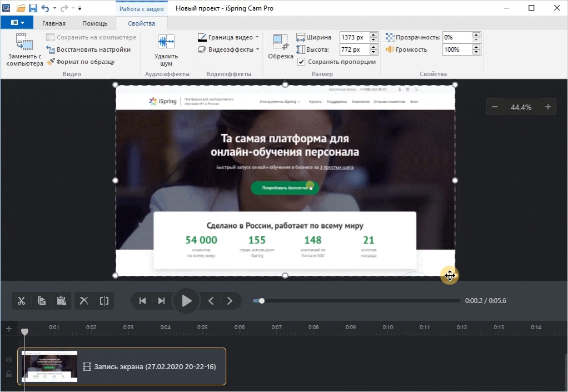568x392 pixels.
Task: Toggle track visibility eye icon
Action: pyautogui.click(x=9, y=360)
